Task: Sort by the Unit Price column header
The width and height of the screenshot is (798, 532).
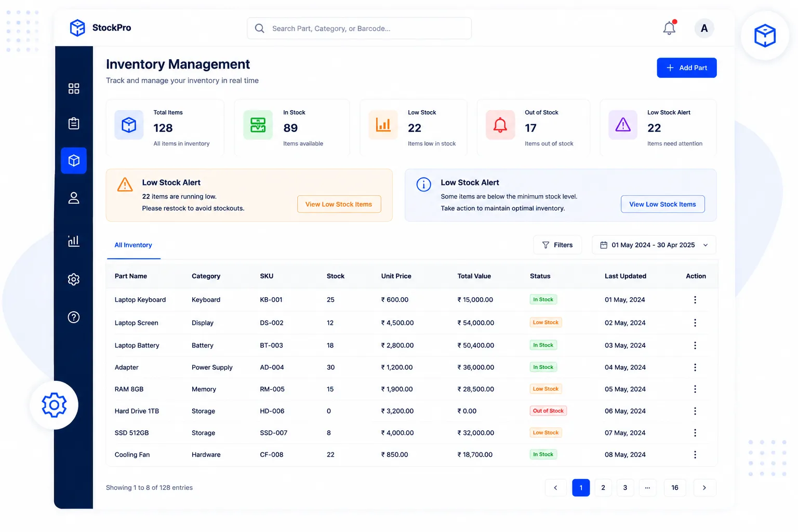Action: pyautogui.click(x=396, y=276)
